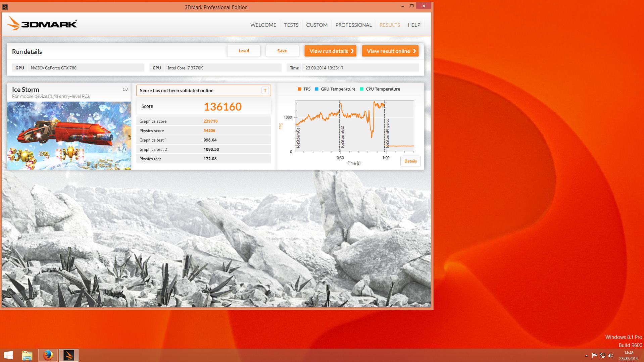Open the network status tray icon

(603, 356)
